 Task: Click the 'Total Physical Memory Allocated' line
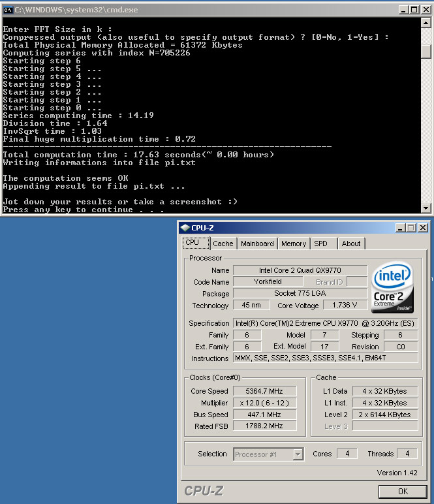coord(123,45)
